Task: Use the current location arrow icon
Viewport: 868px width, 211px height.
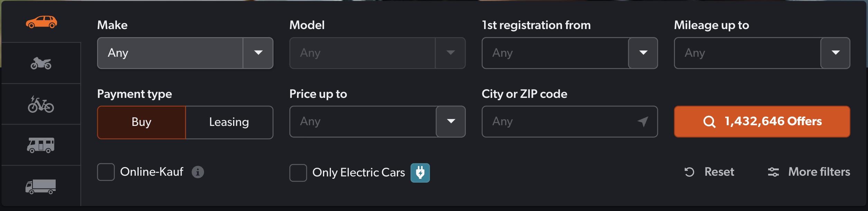Action: pos(643,122)
